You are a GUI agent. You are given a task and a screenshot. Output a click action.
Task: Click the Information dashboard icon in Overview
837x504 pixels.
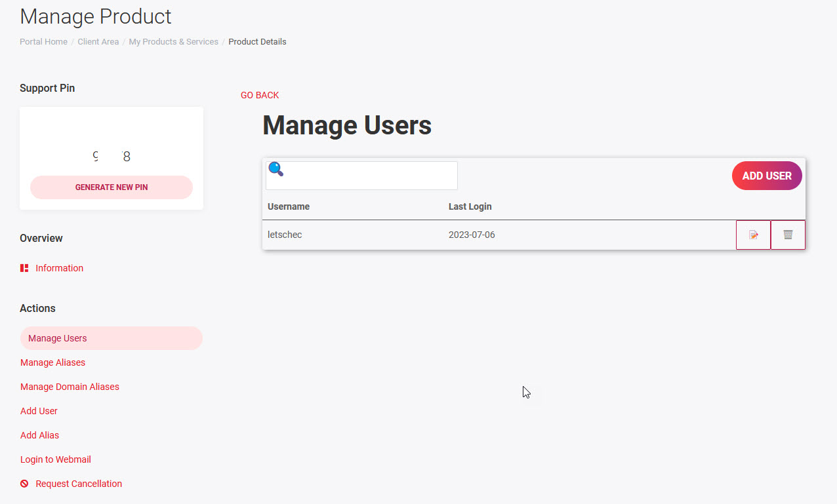(24, 268)
